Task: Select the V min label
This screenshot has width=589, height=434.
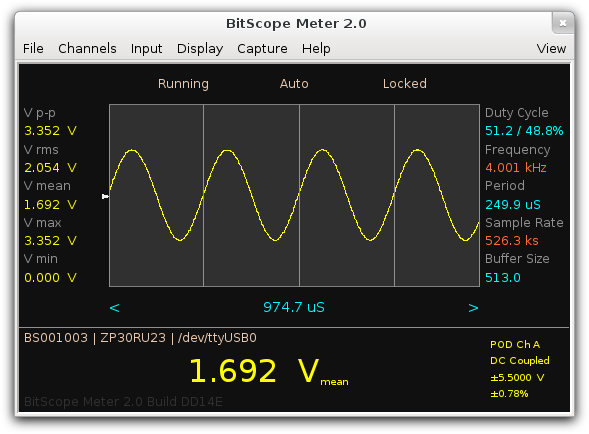Action: point(41,259)
